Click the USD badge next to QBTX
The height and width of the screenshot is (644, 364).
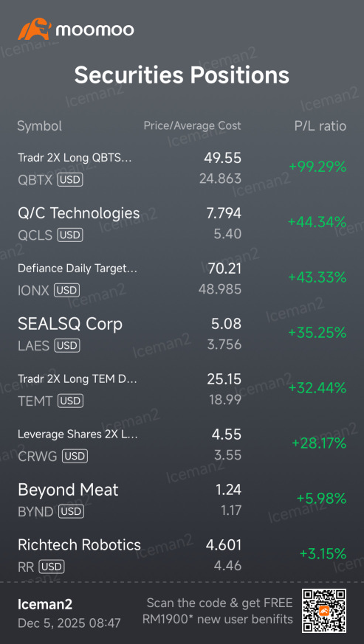(70, 179)
